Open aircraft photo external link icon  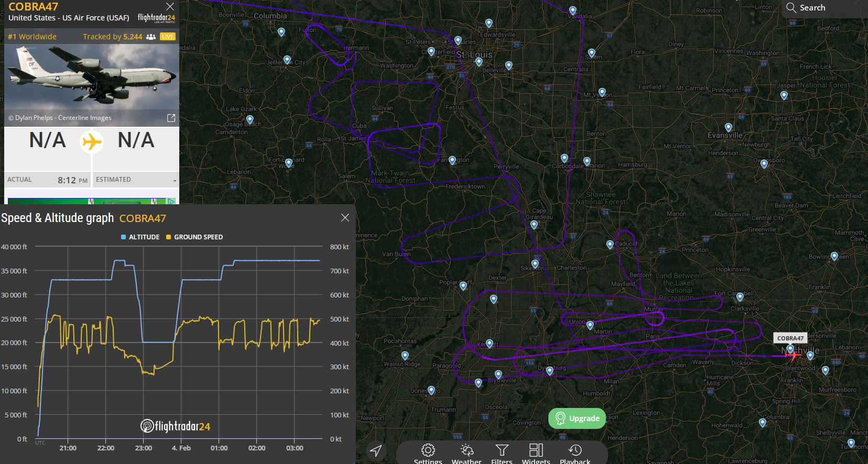(x=171, y=118)
